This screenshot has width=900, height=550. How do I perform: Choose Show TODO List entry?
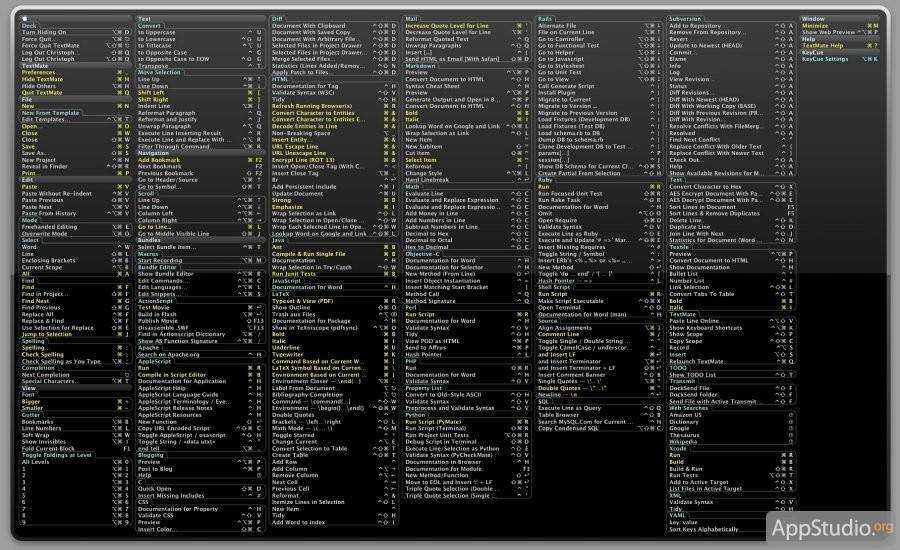pyautogui.click(x=692, y=374)
